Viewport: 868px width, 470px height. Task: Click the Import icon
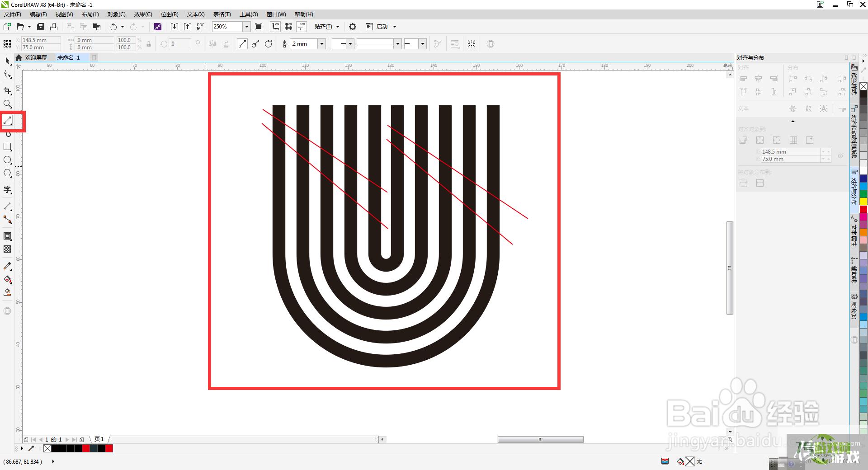[x=175, y=27]
